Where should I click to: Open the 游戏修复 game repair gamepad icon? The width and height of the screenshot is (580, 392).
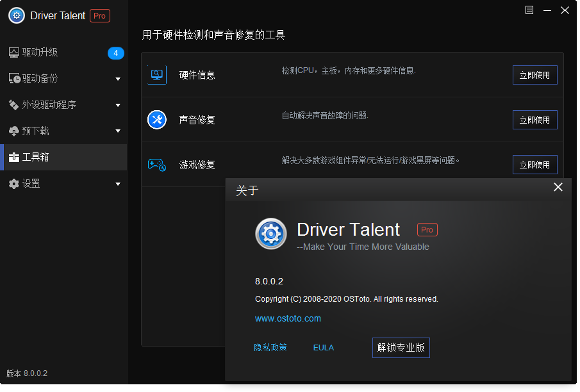[156, 164]
